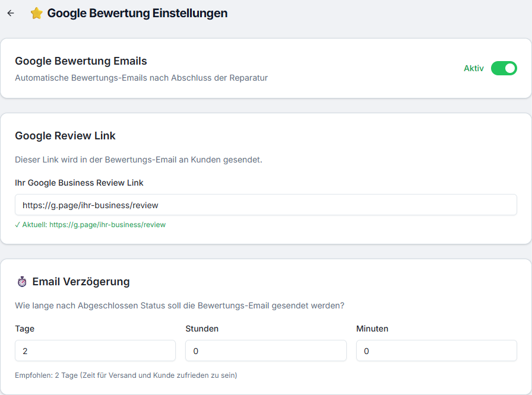Click the Tage input field
532x395 pixels.
pos(95,351)
